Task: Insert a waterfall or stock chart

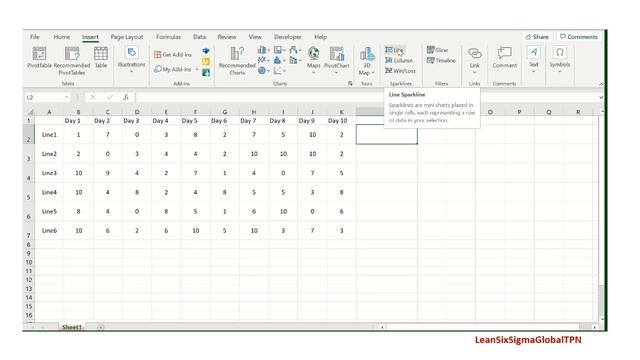Action: (x=295, y=50)
